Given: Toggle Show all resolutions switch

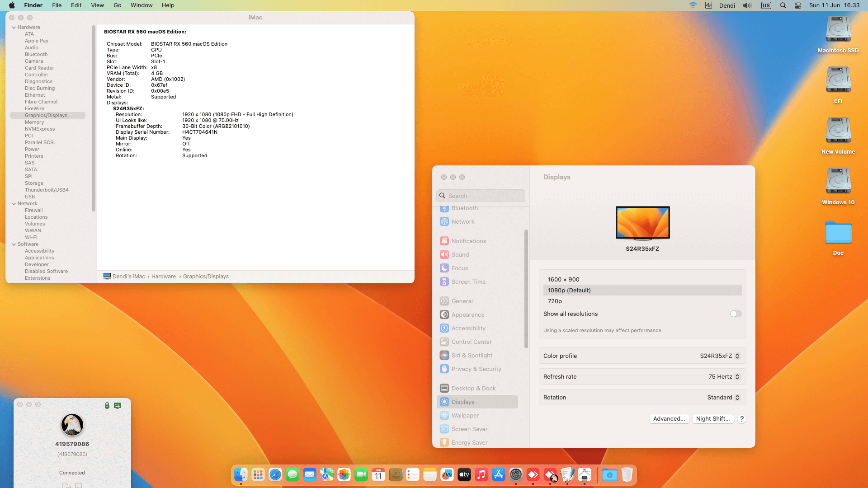Looking at the screenshot, I should [x=736, y=314].
